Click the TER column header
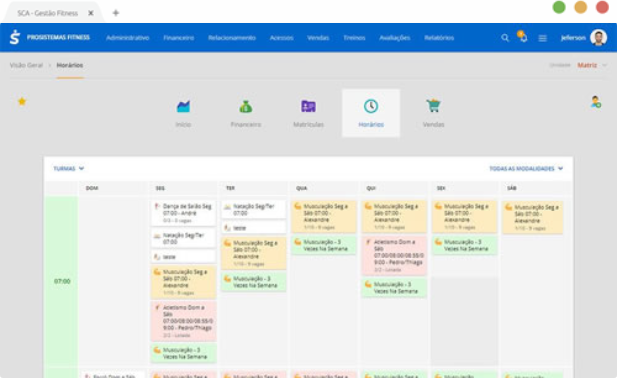The width and height of the screenshot is (617, 378). pyautogui.click(x=231, y=188)
